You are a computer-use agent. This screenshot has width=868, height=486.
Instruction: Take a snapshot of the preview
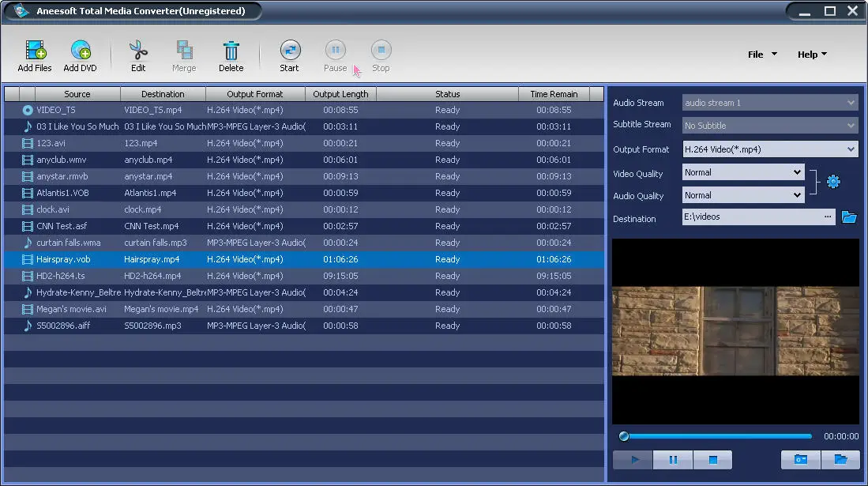[x=800, y=459]
